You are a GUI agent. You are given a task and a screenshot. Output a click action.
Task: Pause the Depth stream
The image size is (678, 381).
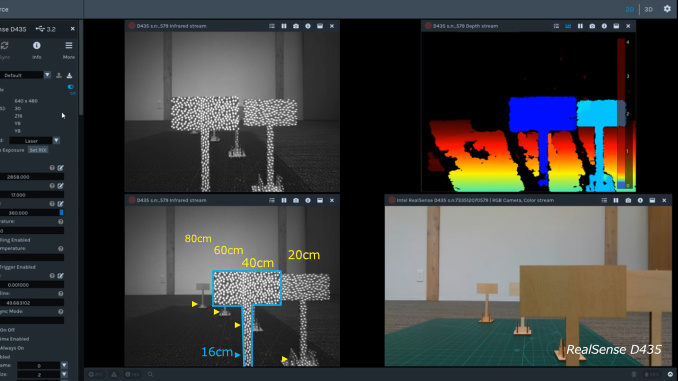tap(580, 26)
